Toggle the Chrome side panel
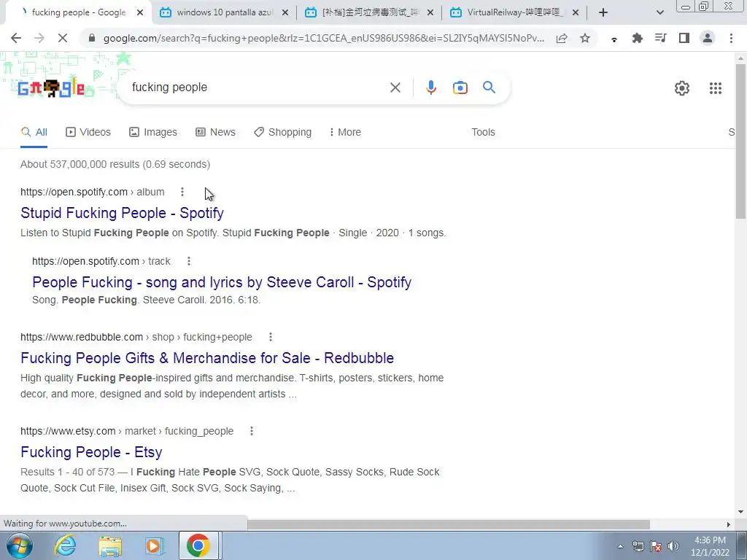This screenshot has height=560, width=747. click(684, 38)
